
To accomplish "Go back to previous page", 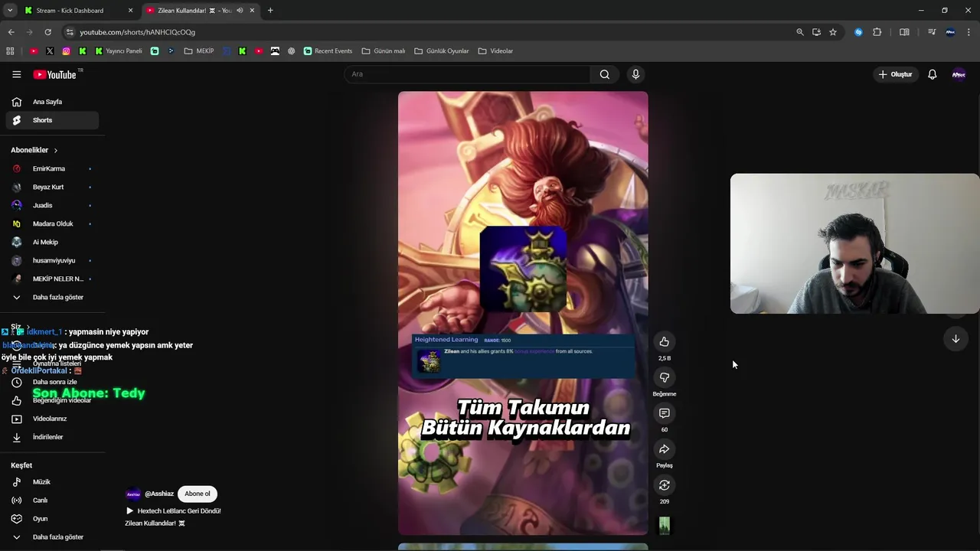I will tap(11, 32).
